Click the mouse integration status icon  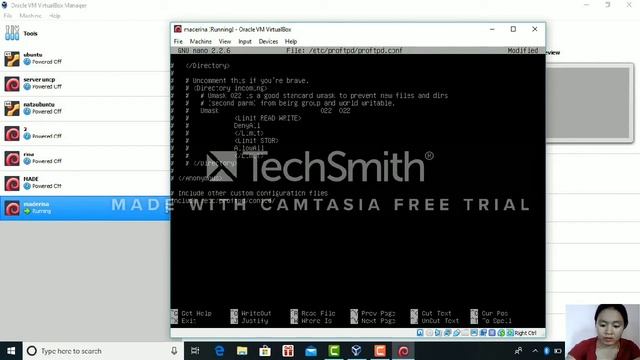pos(502,333)
